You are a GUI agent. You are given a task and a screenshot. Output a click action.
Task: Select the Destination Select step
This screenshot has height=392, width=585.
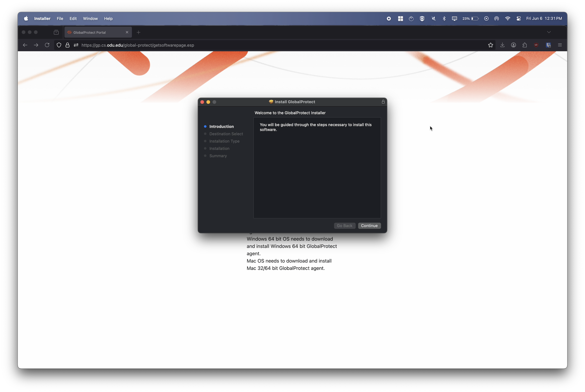pos(226,134)
